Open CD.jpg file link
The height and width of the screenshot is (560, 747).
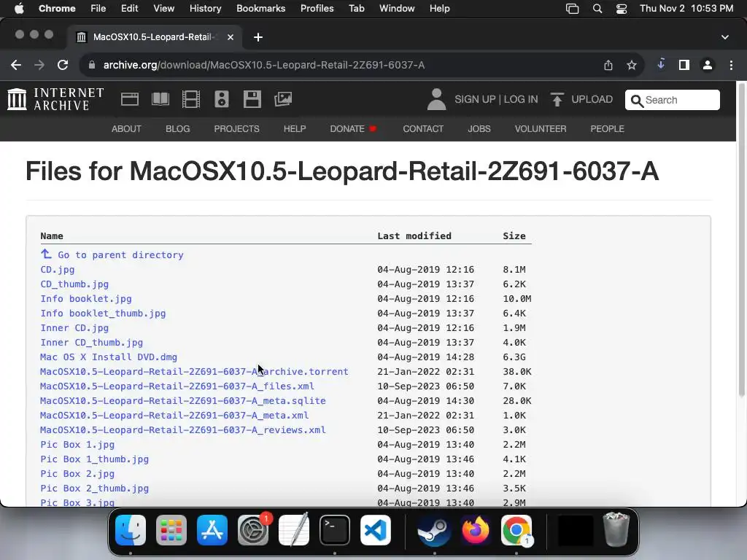pyautogui.click(x=57, y=270)
